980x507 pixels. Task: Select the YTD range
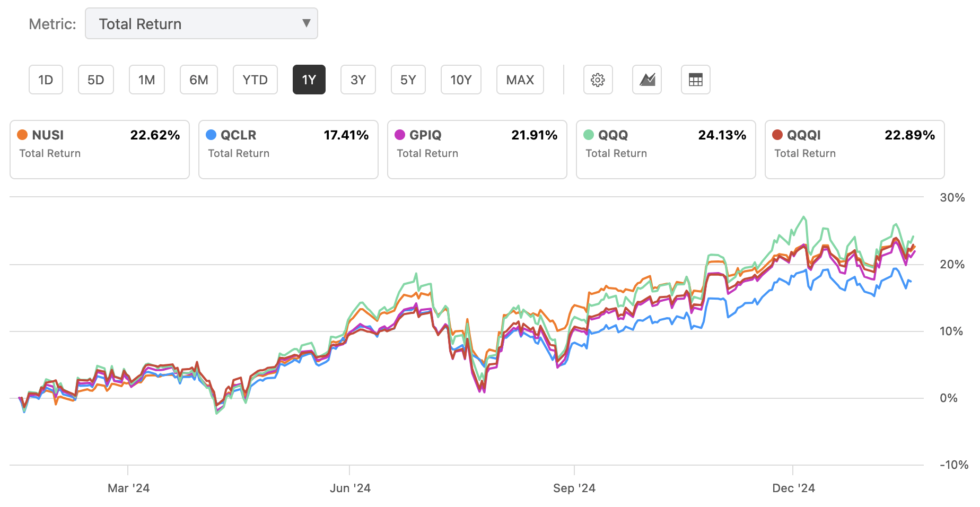tap(255, 80)
